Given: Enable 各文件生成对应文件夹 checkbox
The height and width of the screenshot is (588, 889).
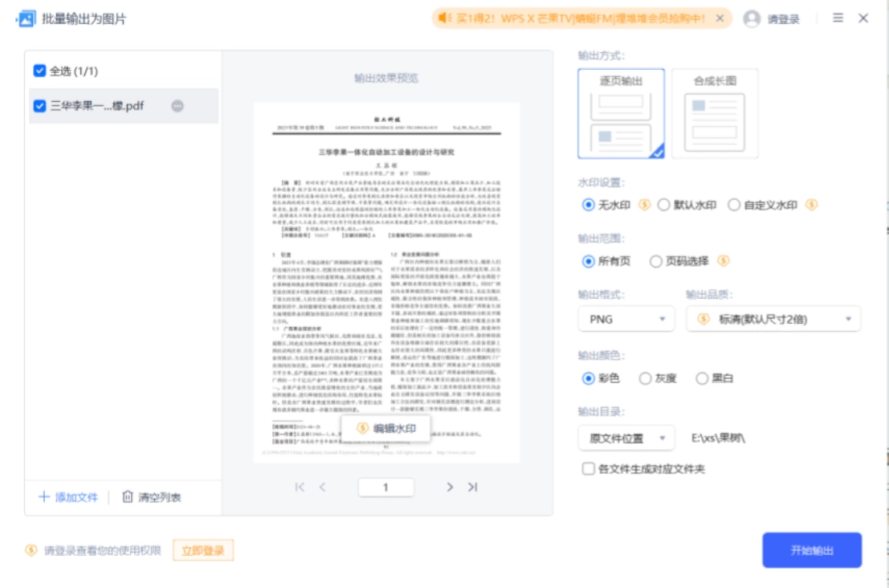Looking at the screenshot, I should (x=589, y=468).
